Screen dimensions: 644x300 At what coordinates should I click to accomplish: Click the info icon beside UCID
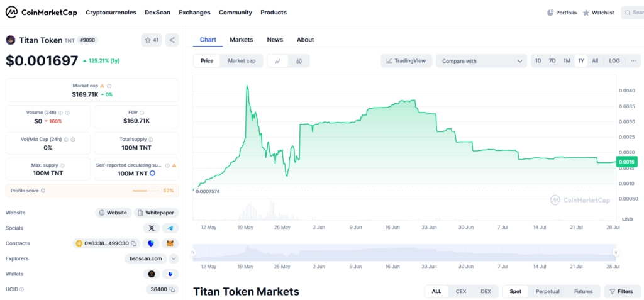[x=22, y=289]
